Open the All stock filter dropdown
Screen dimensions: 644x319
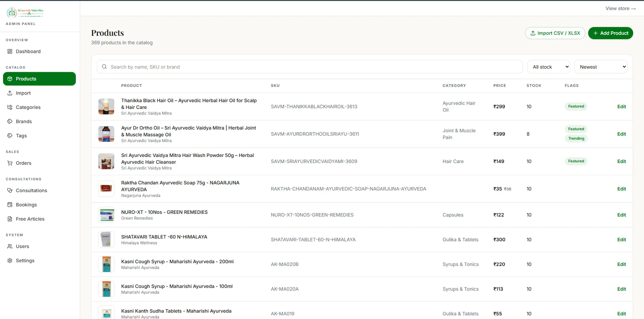click(548, 67)
